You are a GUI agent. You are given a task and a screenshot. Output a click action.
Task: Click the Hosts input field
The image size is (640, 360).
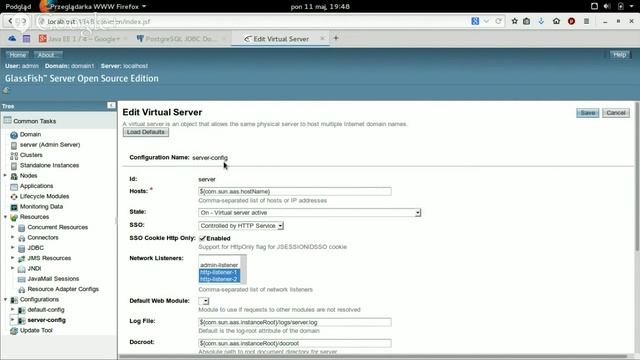(295, 191)
